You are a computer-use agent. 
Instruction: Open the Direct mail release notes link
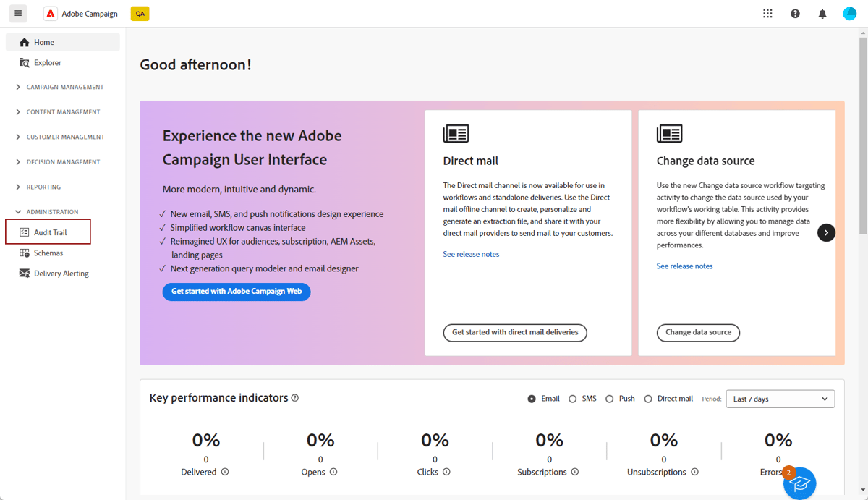point(471,253)
